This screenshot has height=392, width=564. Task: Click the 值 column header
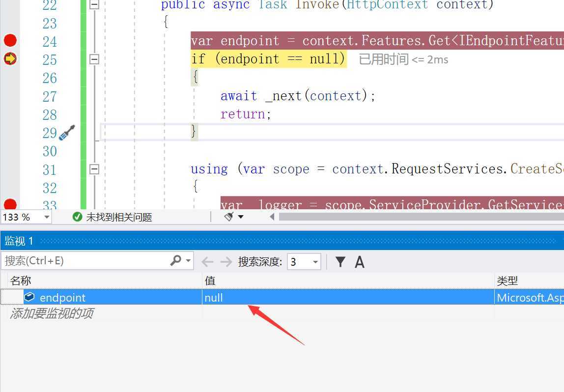[210, 280]
